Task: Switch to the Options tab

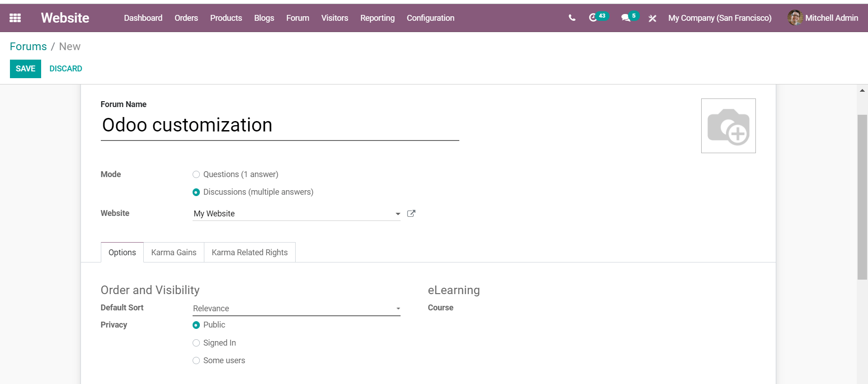Action: (x=122, y=253)
